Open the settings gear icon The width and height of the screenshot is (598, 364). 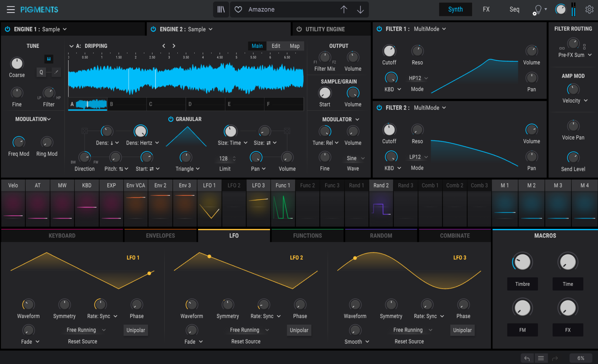[x=589, y=9]
